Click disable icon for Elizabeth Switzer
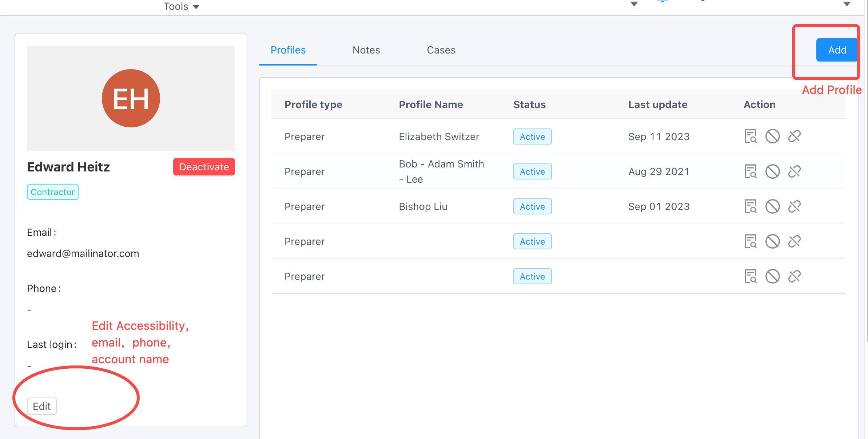Viewport: 868px width, 439px height. click(x=772, y=137)
